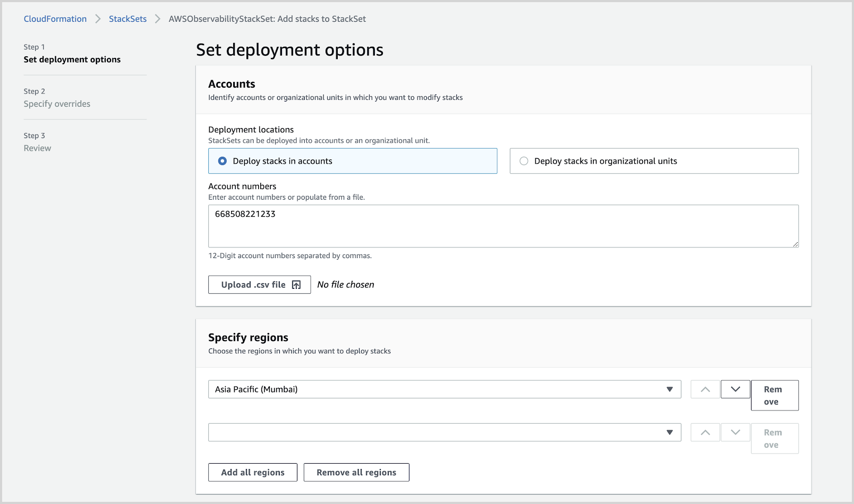854x504 pixels.
Task: Move Asia Pacific (Mumbai) region down
Action: (x=735, y=389)
